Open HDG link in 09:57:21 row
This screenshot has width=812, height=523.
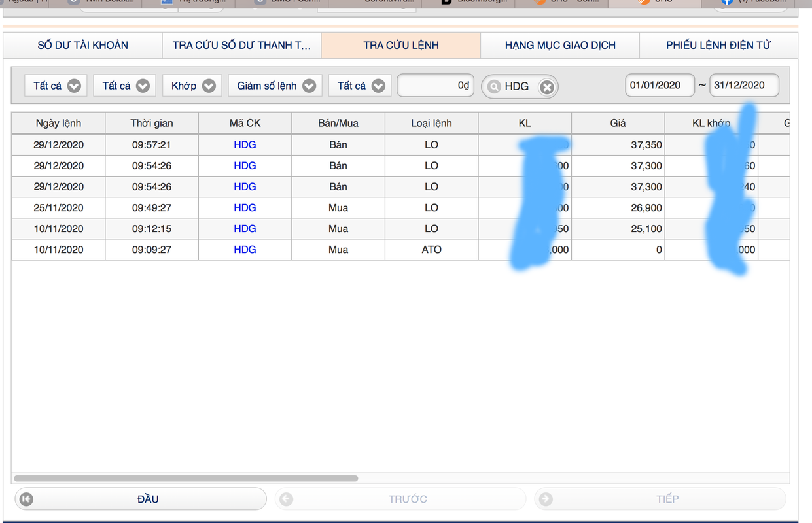point(245,144)
